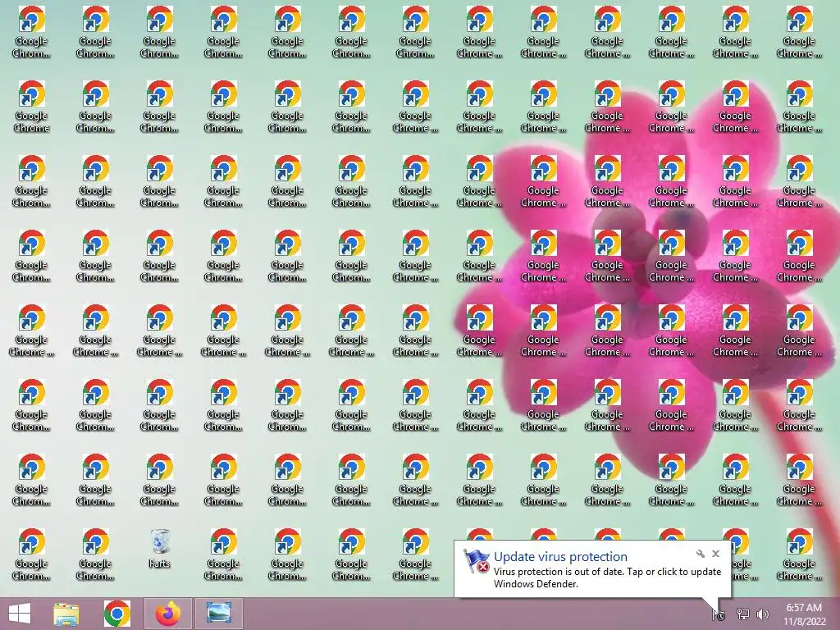Switch to Firefox in the taskbar
Image resolution: width=840 pixels, height=630 pixels.
click(x=168, y=614)
